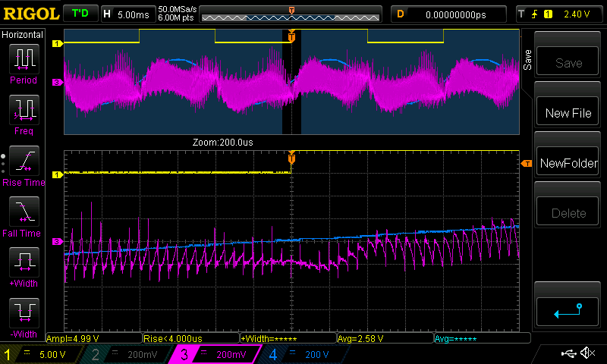
Task: Select the Freq measurement icon
Action: pyautogui.click(x=23, y=110)
